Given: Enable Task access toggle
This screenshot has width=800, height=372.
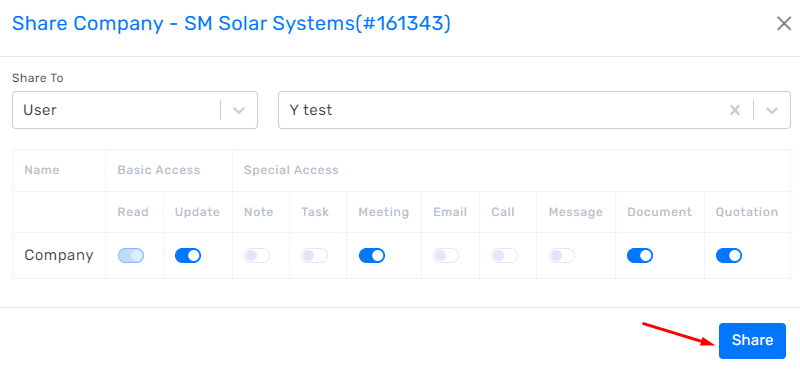Looking at the screenshot, I should (x=314, y=256).
